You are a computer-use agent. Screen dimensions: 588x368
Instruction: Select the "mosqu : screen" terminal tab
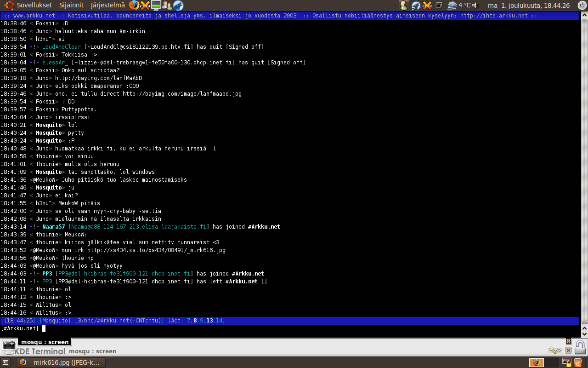(45, 342)
